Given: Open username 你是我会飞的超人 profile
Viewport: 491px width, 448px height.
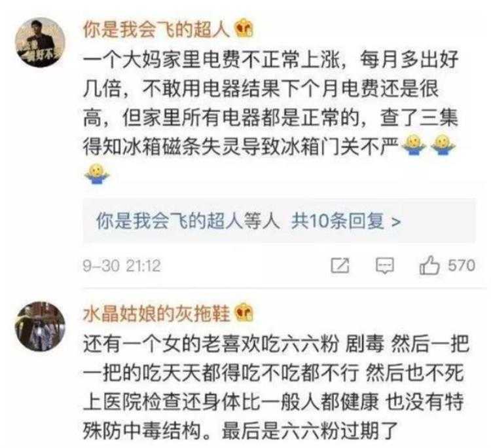Looking at the screenshot, I should point(157,29).
